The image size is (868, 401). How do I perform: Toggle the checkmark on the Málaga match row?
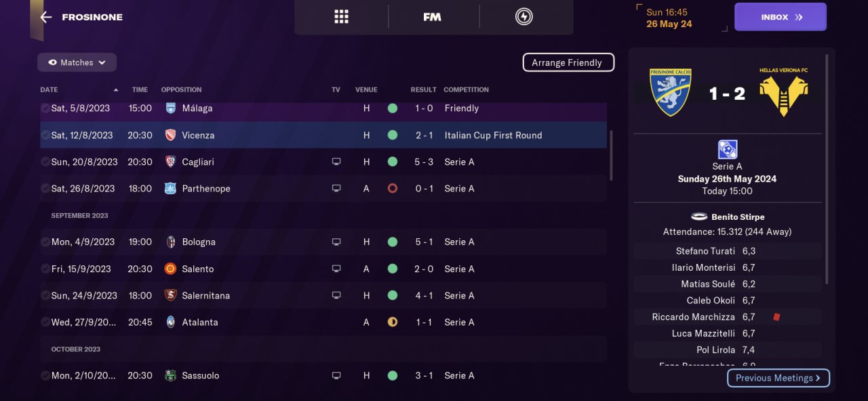[x=45, y=108]
